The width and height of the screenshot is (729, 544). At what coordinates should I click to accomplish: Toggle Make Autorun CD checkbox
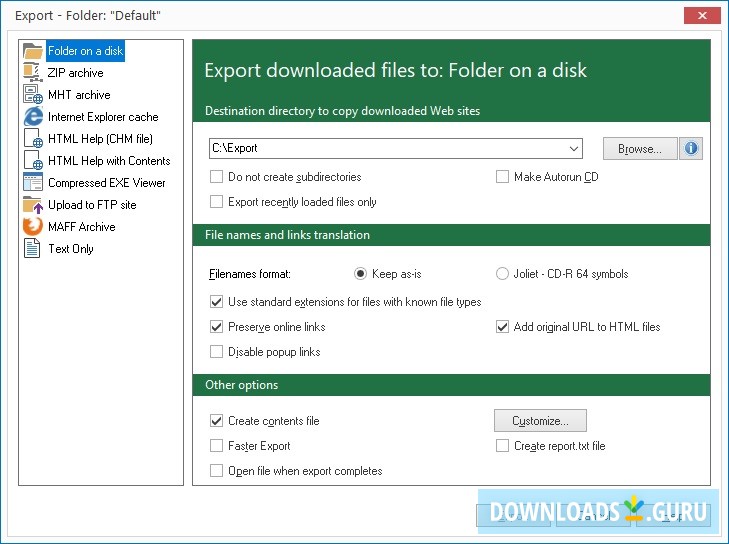(x=502, y=177)
